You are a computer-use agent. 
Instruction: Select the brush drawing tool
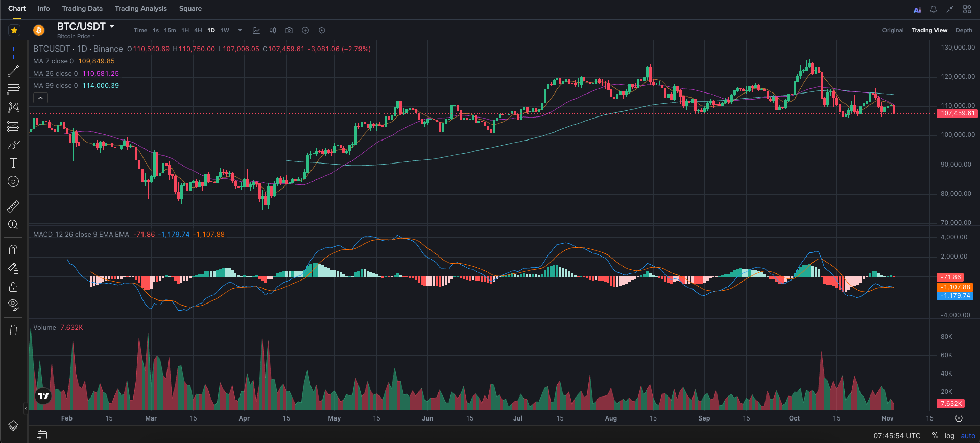tap(13, 145)
